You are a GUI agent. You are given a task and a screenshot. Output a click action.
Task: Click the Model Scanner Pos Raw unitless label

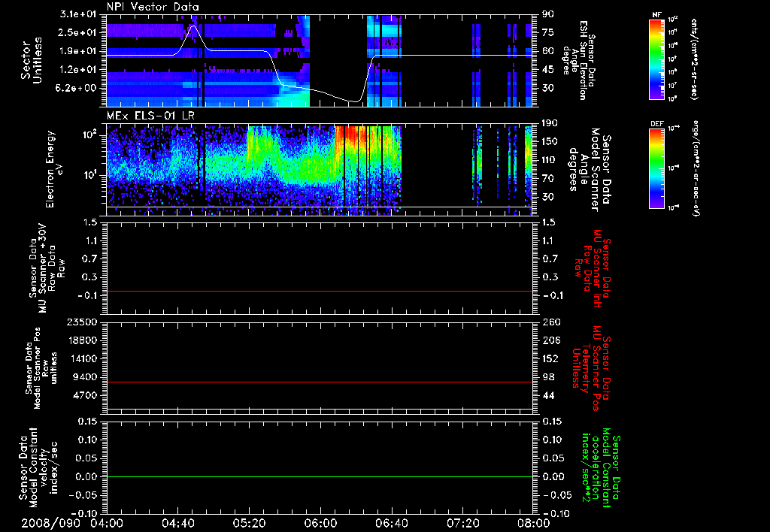42,368
